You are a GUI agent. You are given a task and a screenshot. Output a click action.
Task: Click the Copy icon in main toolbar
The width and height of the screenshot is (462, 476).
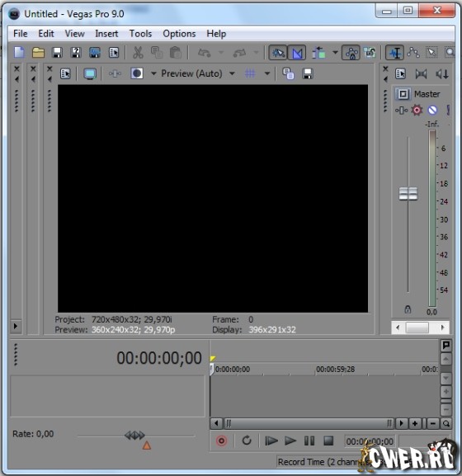(157, 53)
